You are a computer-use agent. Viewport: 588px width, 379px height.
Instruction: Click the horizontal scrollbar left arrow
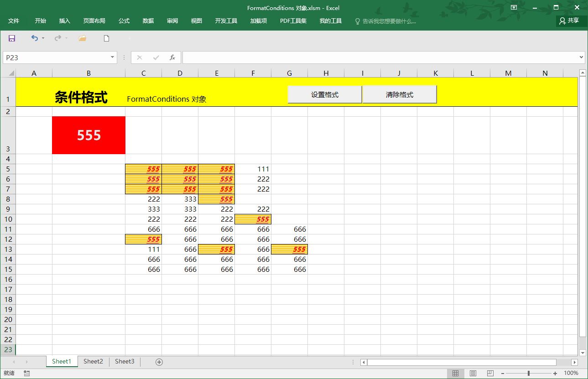364,362
